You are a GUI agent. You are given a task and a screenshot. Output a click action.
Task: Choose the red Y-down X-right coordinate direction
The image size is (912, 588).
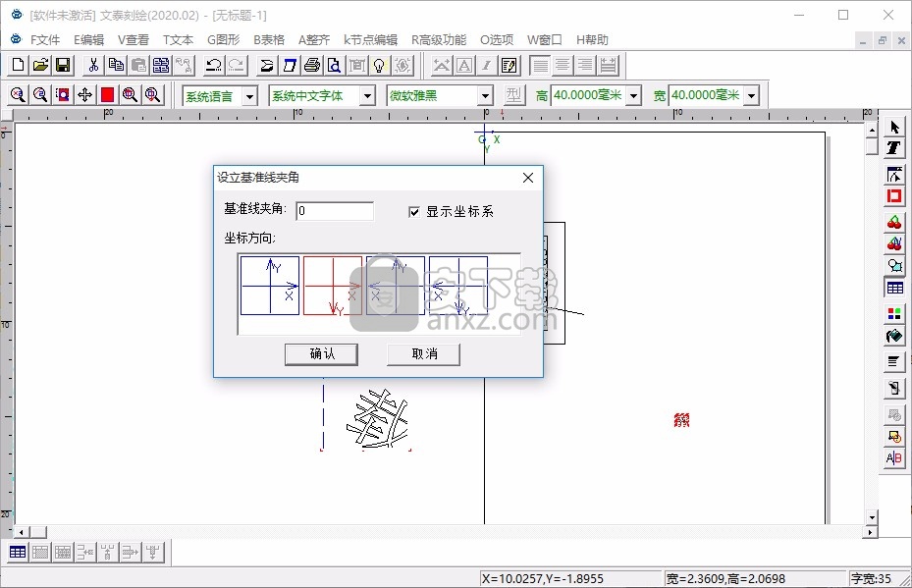[x=333, y=286]
